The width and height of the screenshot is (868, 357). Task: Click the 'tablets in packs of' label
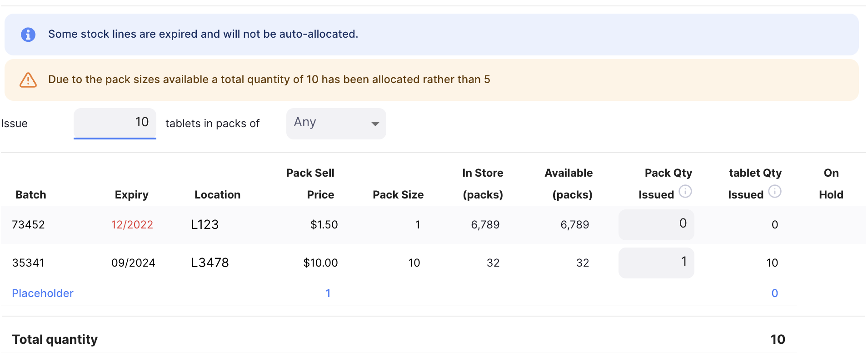pyautogui.click(x=212, y=124)
